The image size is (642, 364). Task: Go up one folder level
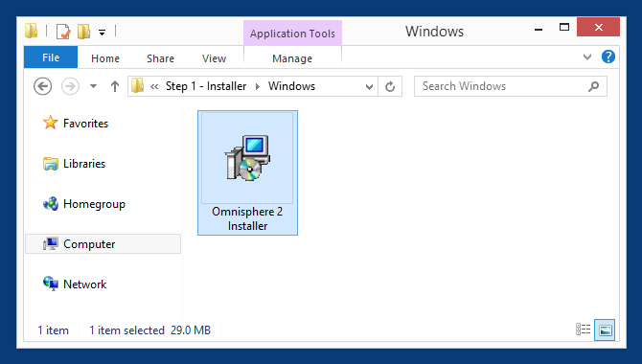pos(115,86)
